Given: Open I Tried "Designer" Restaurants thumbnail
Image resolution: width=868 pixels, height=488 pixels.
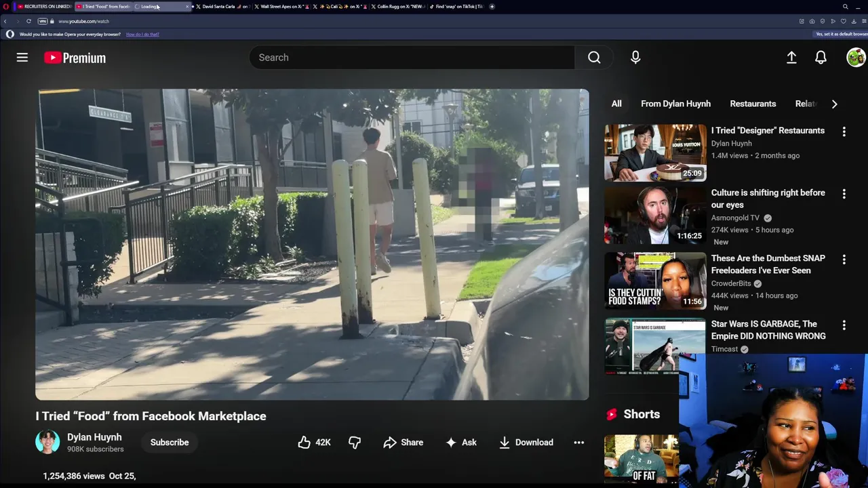Looking at the screenshot, I should (655, 152).
